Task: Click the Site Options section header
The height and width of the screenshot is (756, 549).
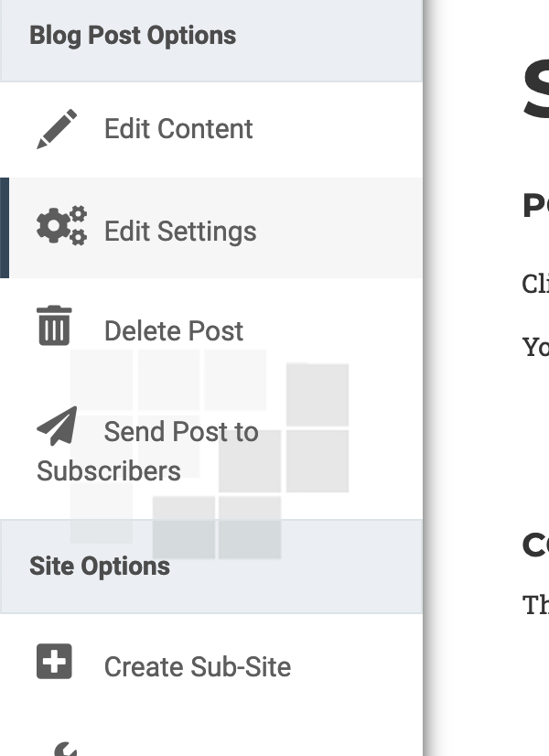Action: click(100, 566)
